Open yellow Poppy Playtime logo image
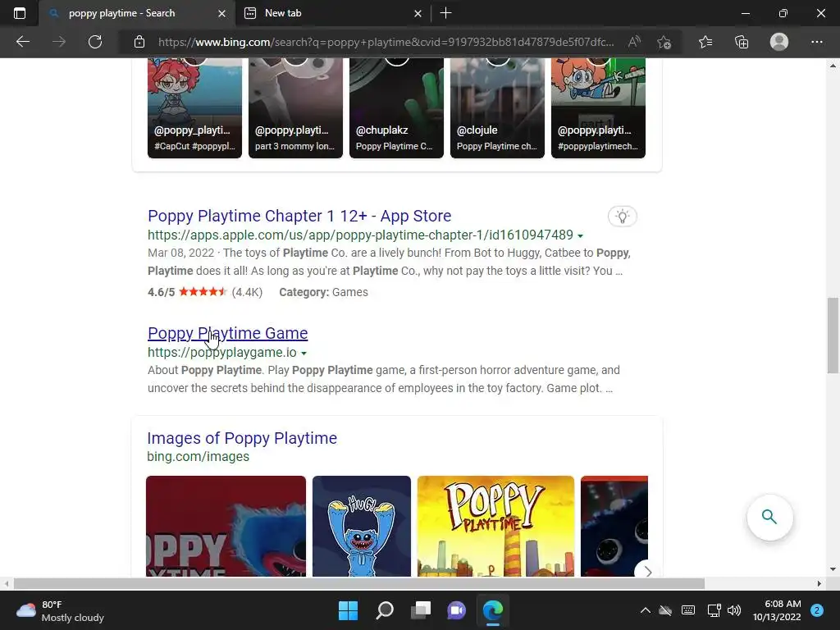The height and width of the screenshot is (630, 840). click(495, 526)
